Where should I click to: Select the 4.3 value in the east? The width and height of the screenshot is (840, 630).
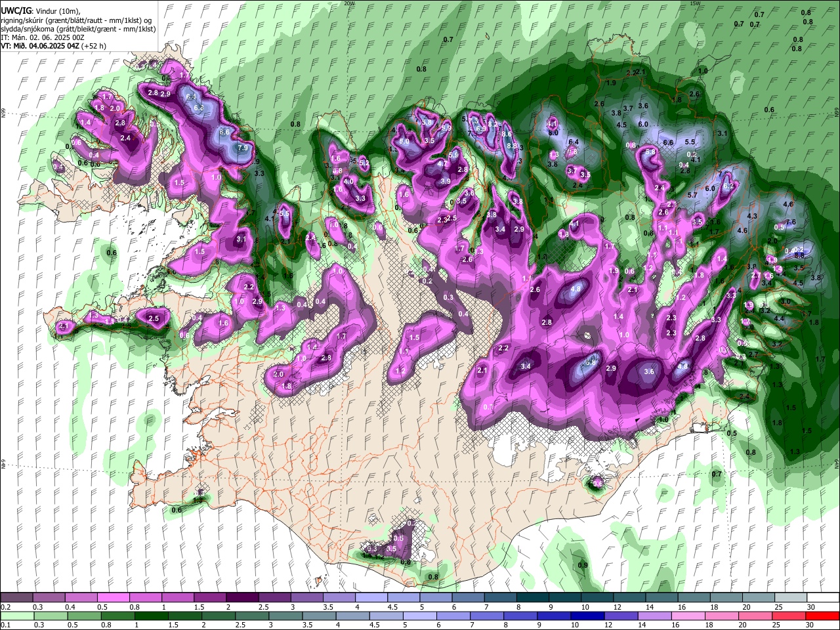pyautogui.click(x=752, y=216)
